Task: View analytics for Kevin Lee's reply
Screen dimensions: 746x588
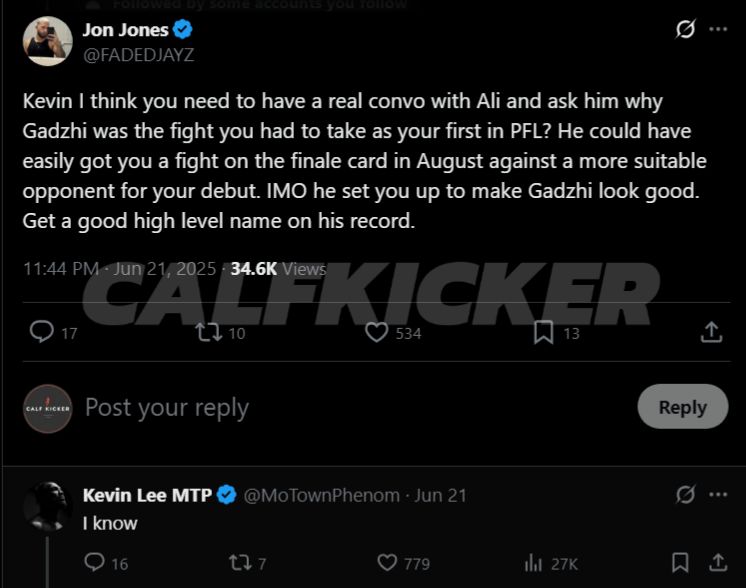Action: pos(533,563)
